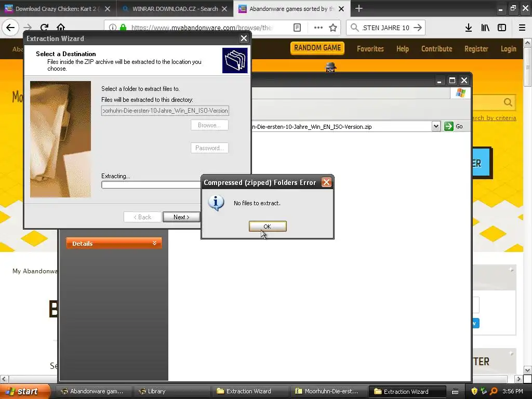Click the Go button in Explorer
The width and height of the screenshot is (532, 399).
pyautogui.click(x=454, y=126)
